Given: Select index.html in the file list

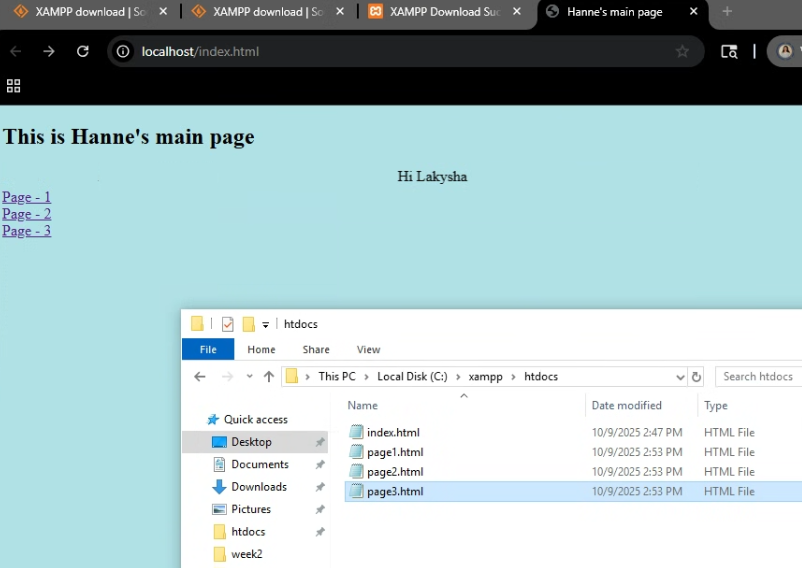Looking at the screenshot, I should click(x=393, y=433).
